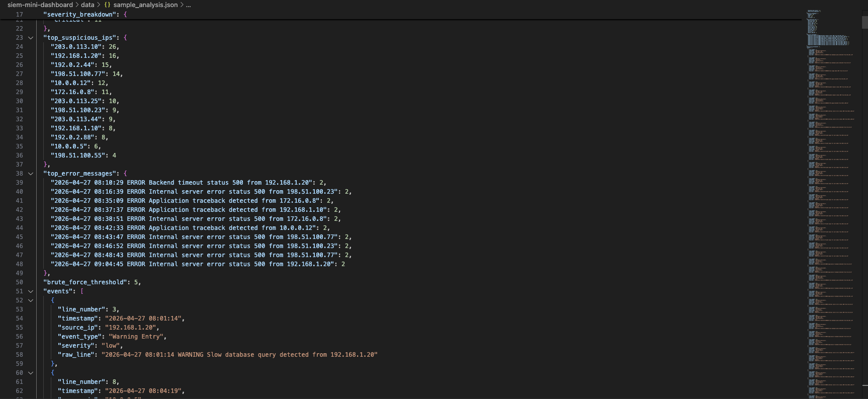Click the "198.51.100.23": 9 entry
The image size is (868, 399).
coord(84,110)
